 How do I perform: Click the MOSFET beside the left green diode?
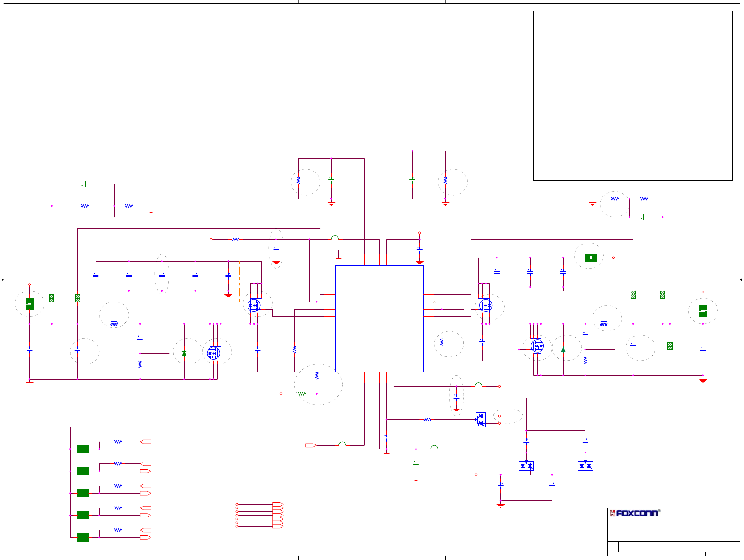tap(214, 353)
